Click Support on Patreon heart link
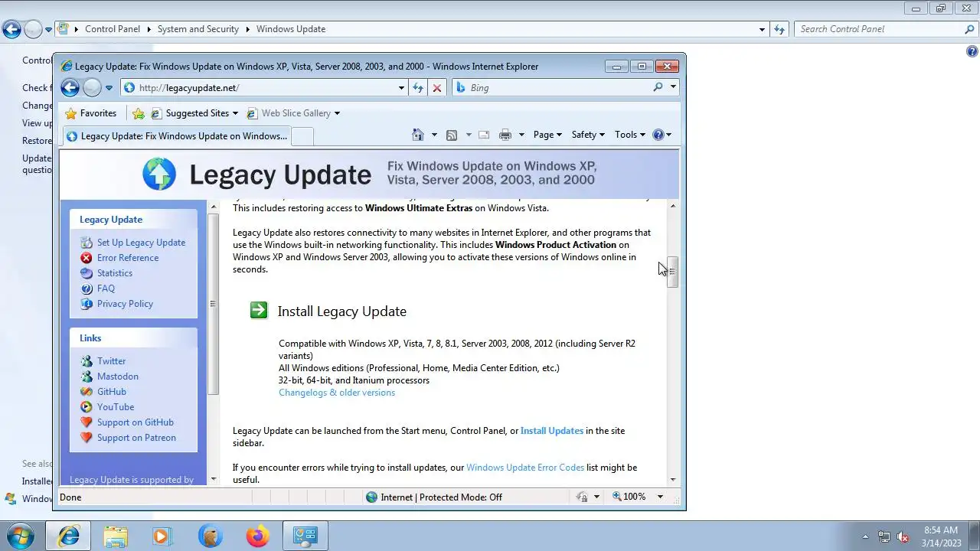This screenshot has width=980, height=551. (x=136, y=438)
